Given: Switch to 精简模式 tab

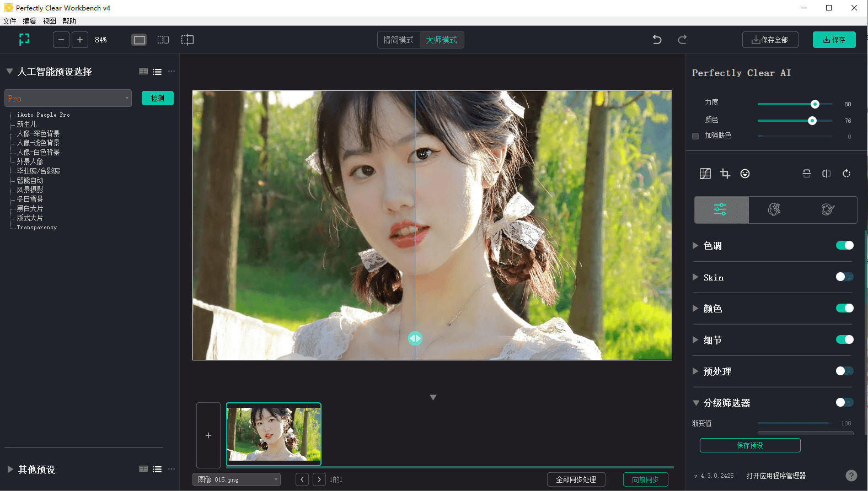Looking at the screenshot, I should click(x=399, y=40).
